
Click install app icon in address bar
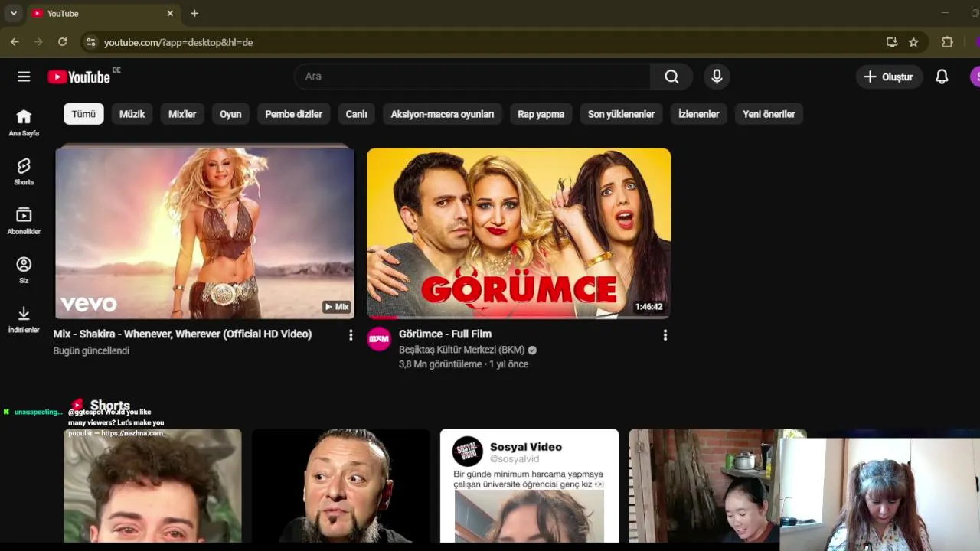(892, 42)
